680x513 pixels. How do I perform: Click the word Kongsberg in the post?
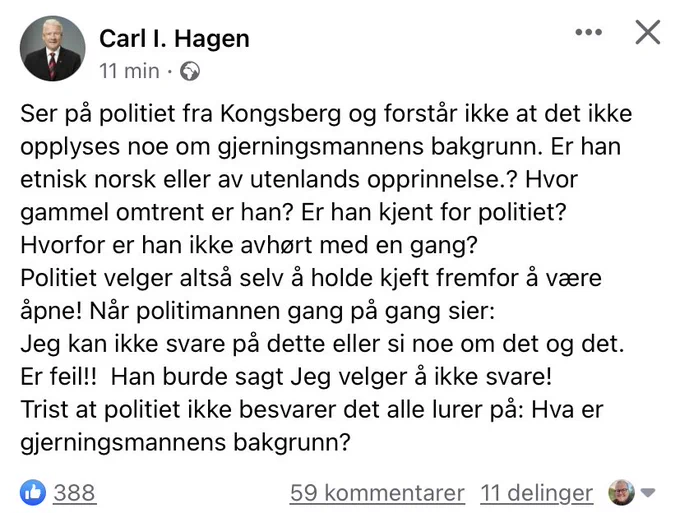(281, 114)
